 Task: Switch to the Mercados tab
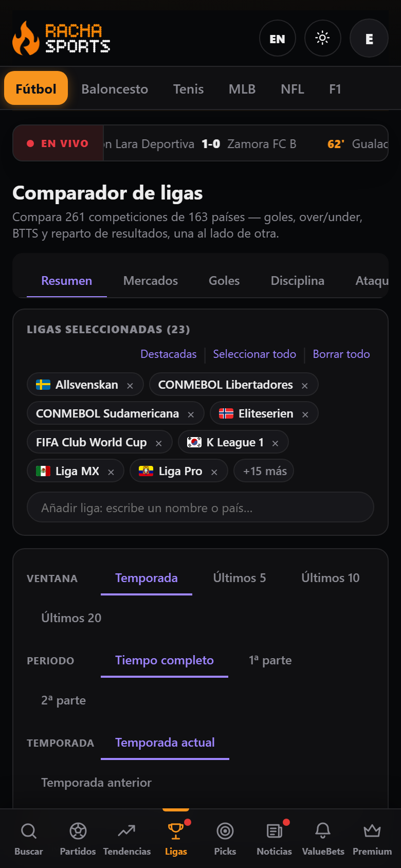point(151,281)
